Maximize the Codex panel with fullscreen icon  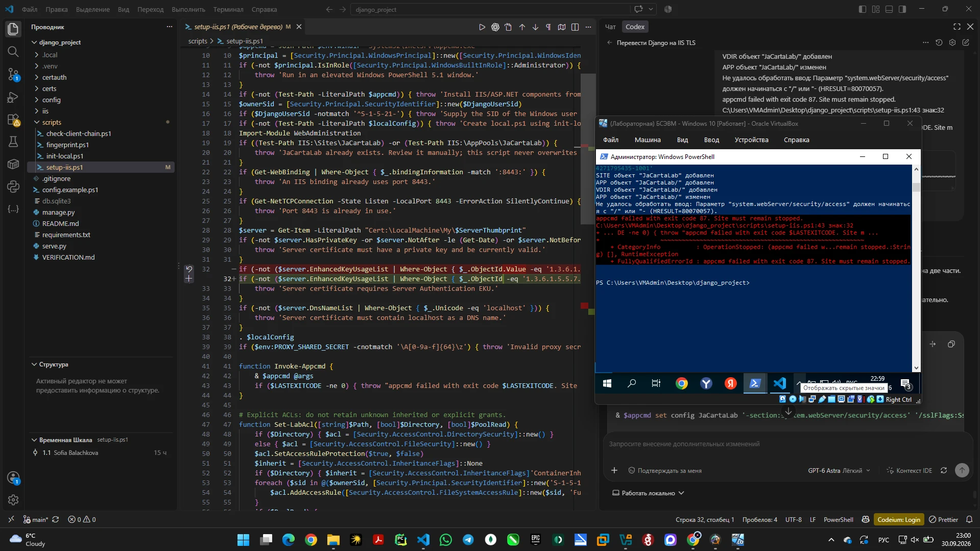point(957,27)
